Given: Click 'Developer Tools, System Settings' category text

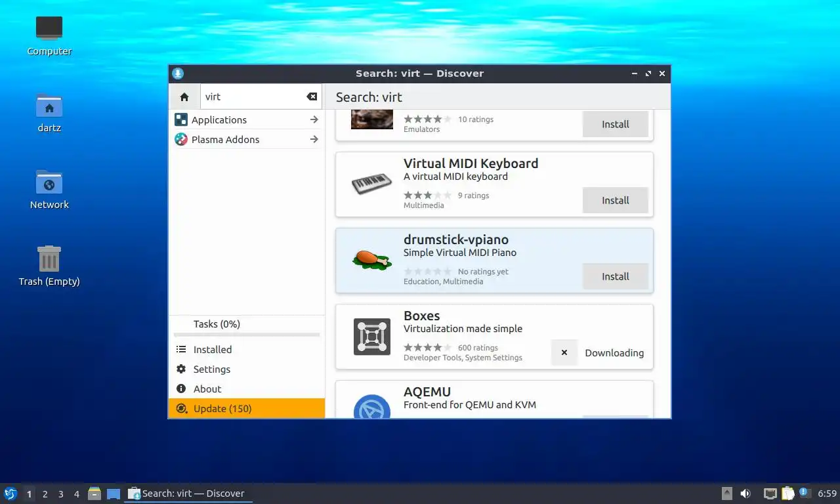Looking at the screenshot, I should [x=463, y=358].
